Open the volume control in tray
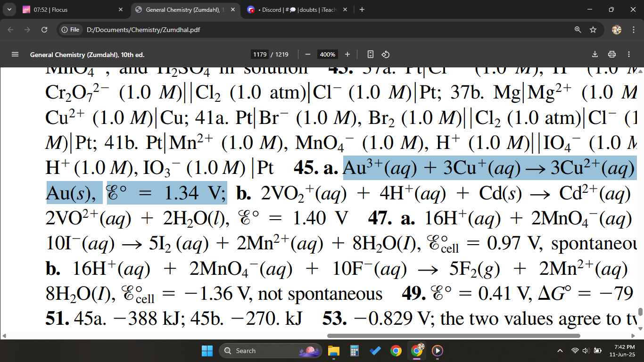The height and width of the screenshot is (362, 644). coord(585,351)
